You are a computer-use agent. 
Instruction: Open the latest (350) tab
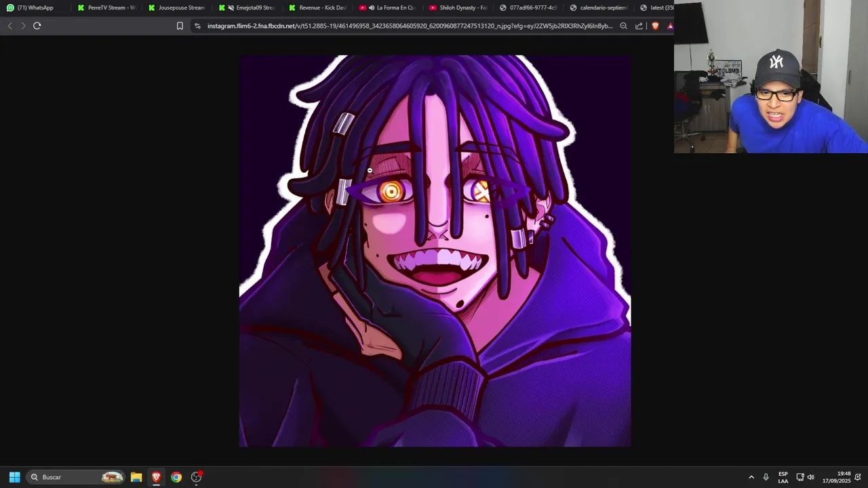[656, 7]
